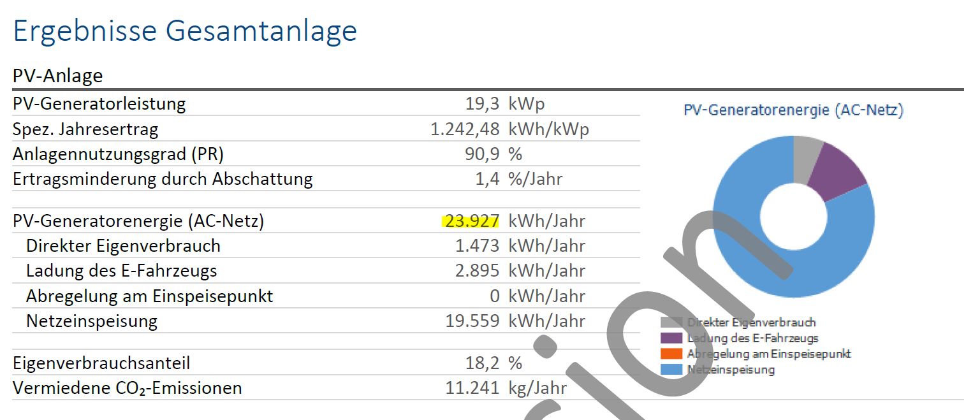Viewport: 980px width, 420px height.
Task: Click the 'Netzeinspeisung' legend text
Action: pyautogui.click(x=731, y=370)
